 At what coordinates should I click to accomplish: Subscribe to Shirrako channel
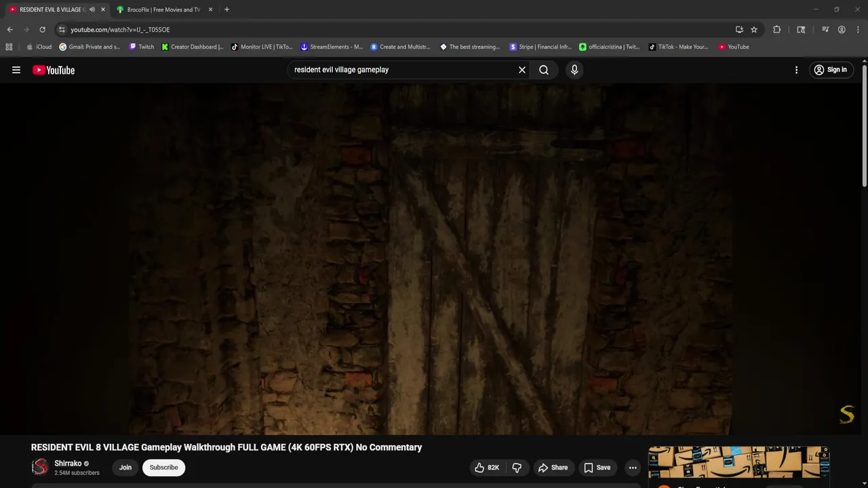pos(163,468)
